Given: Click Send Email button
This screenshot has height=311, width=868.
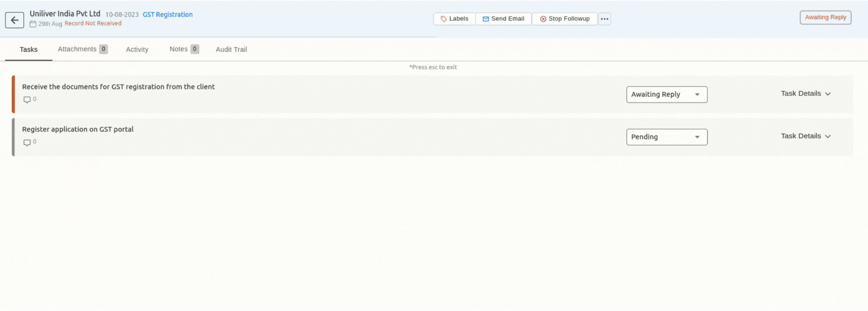Looking at the screenshot, I should 503,19.
